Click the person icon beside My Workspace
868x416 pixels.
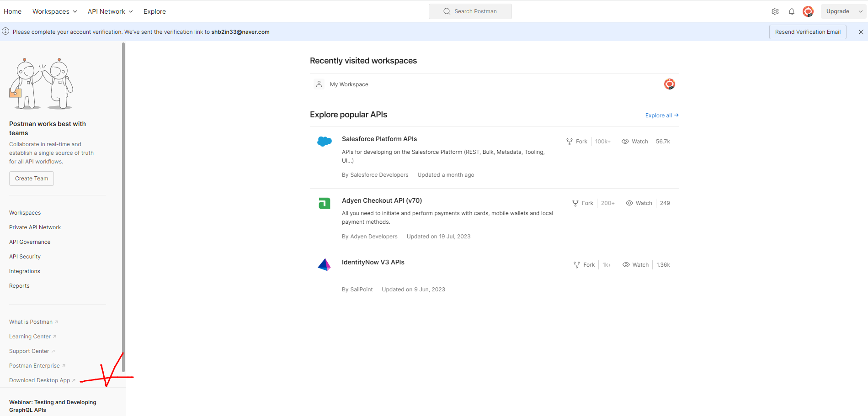pos(319,84)
